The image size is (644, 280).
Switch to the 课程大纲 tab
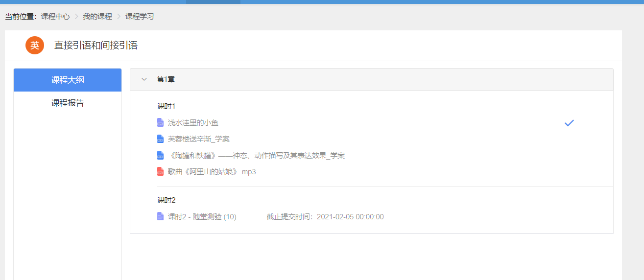68,80
